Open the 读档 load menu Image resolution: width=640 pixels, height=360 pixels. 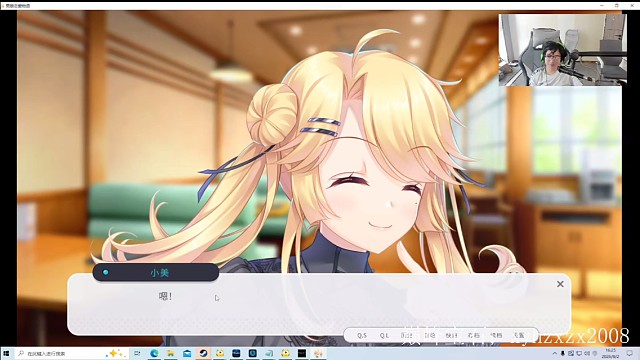496,336
